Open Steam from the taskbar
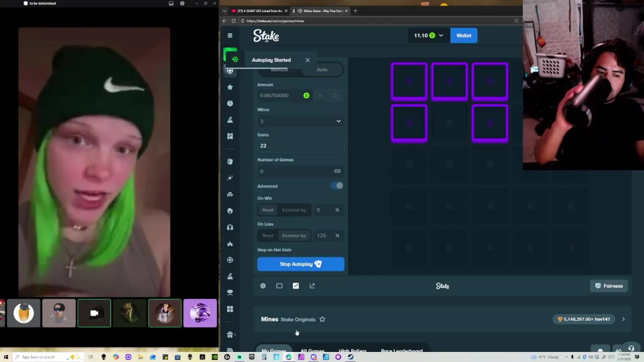 coord(350,357)
